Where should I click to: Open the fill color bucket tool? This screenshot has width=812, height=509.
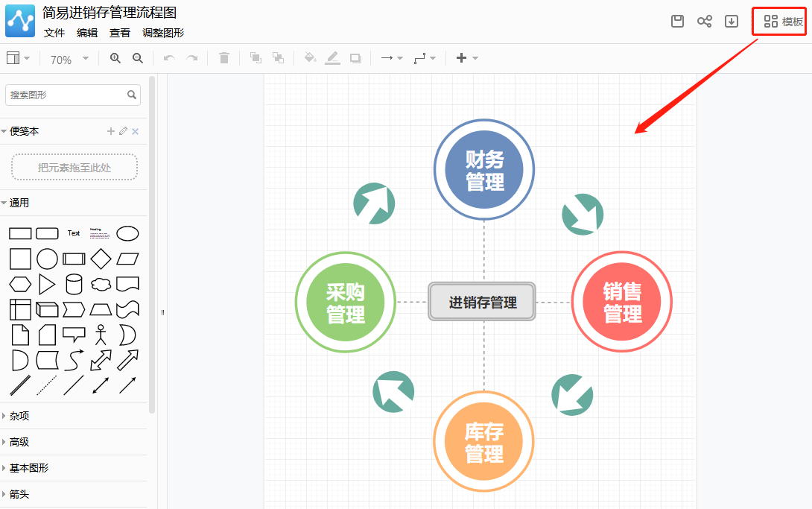pos(310,57)
